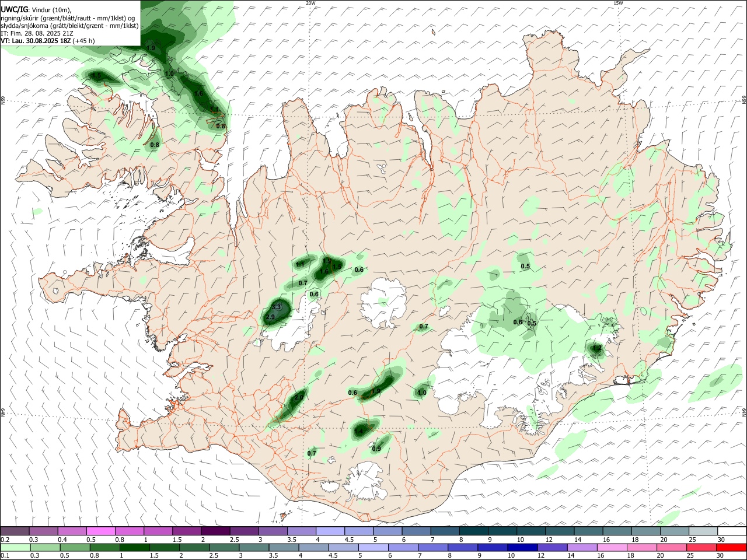The width and height of the screenshot is (747, 560).
Task: Click the '4.5' label under the top legend row
Action: (x=349, y=540)
